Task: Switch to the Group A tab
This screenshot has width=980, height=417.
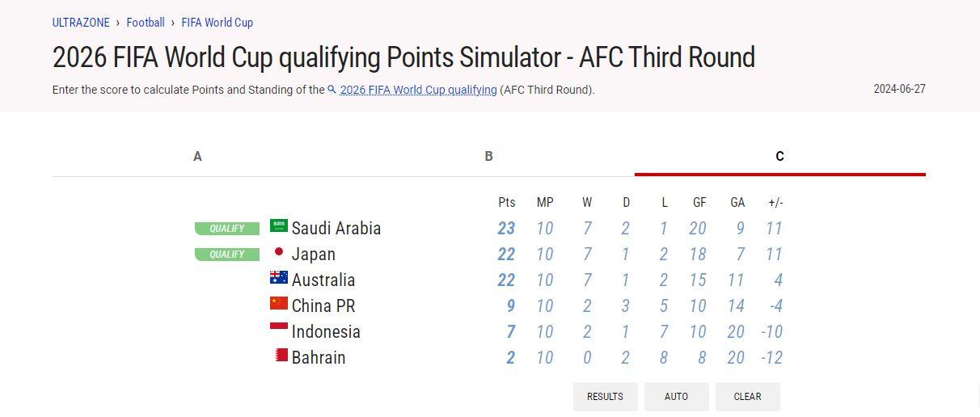Action: point(197,157)
